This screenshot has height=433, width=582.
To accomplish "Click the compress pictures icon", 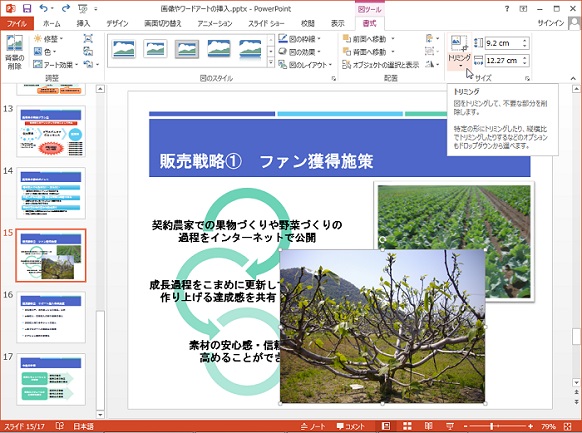I will click(x=88, y=39).
